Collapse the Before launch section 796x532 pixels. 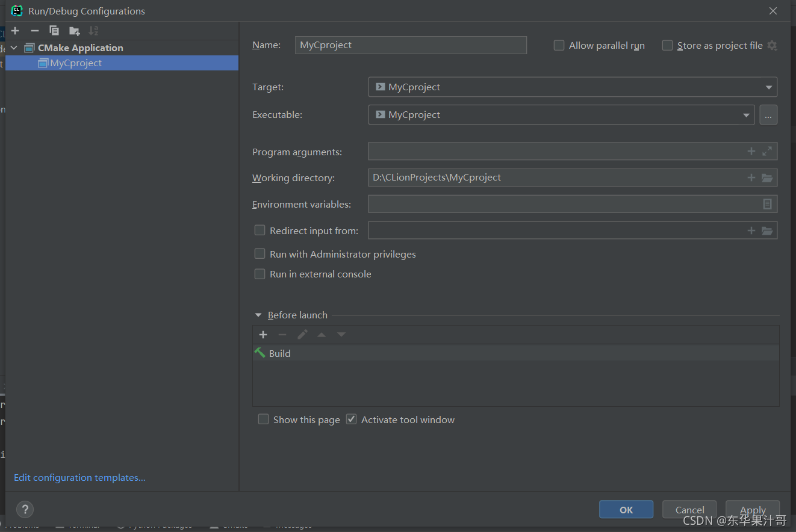click(x=258, y=315)
